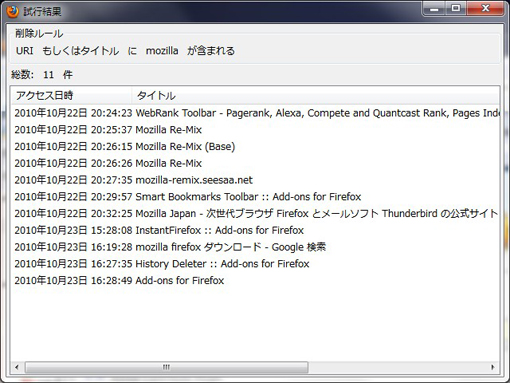The height and width of the screenshot is (383, 510).
Task: Click the mozilla keyword in delete rule
Action: pyautogui.click(x=162, y=51)
